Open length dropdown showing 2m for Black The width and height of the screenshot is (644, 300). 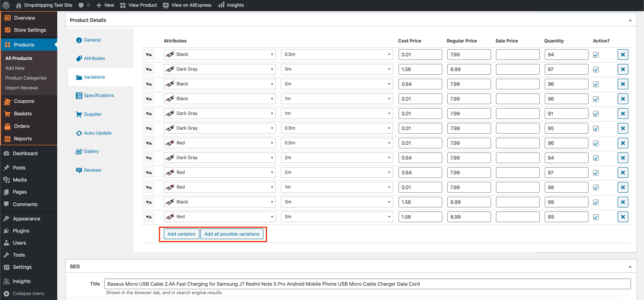(x=337, y=84)
